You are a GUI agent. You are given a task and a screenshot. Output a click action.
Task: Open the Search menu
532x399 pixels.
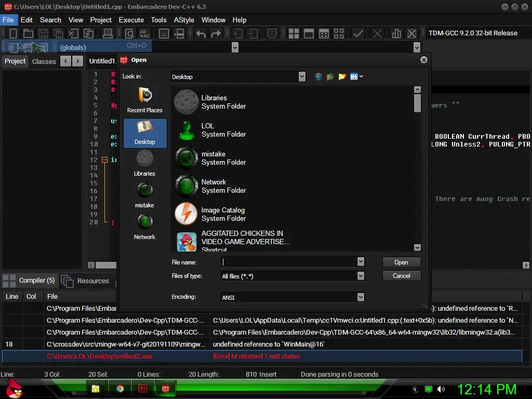pyautogui.click(x=50, y=20)
